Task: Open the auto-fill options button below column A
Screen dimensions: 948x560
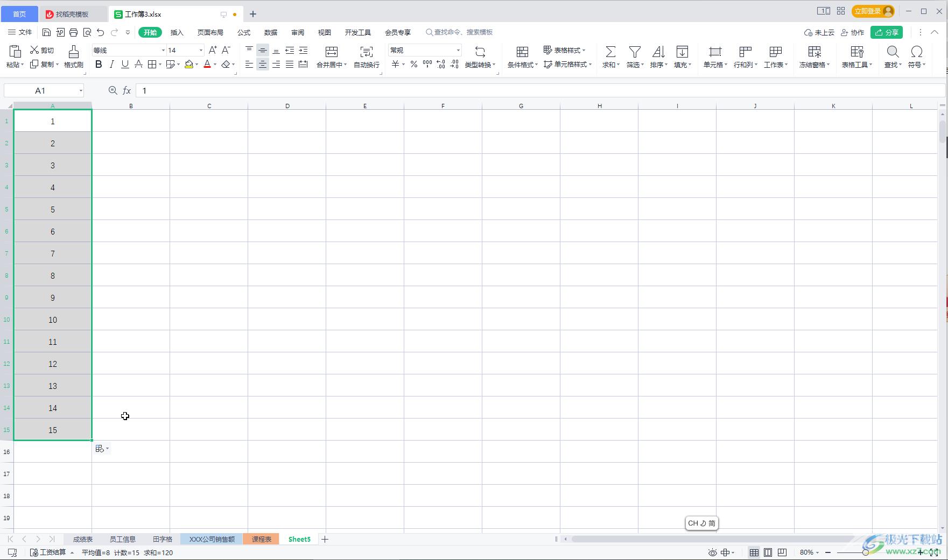Action: (102, 449)
